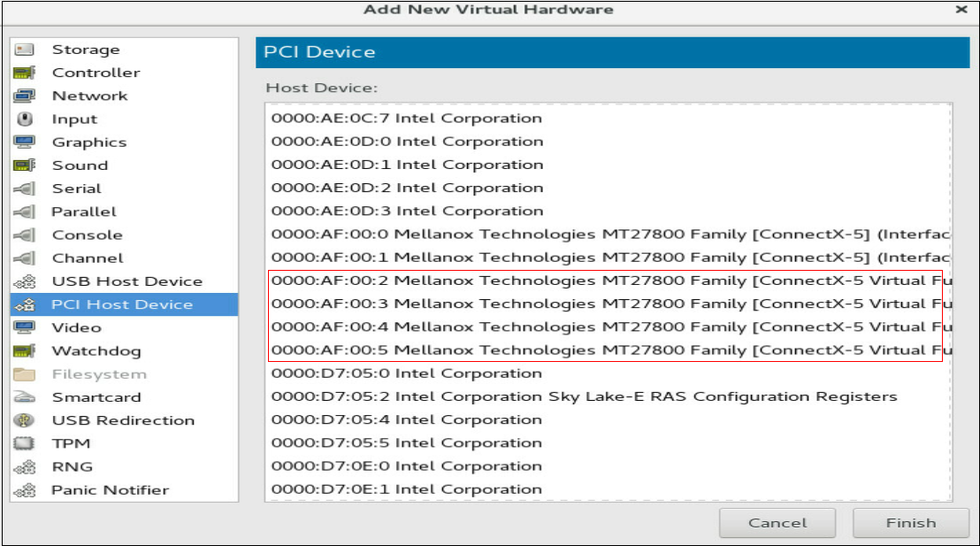Select device 0000:D7:05:4 Intel Corporation

click(x=609, y=419)
